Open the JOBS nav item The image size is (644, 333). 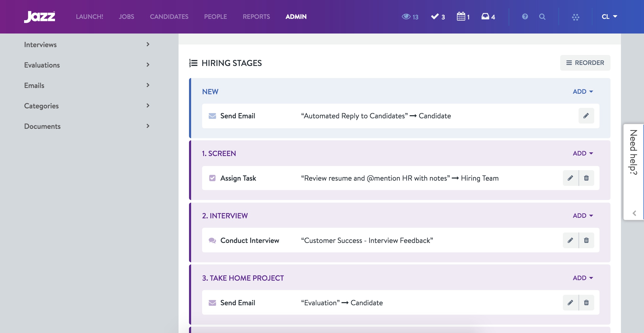pos(126,17)
